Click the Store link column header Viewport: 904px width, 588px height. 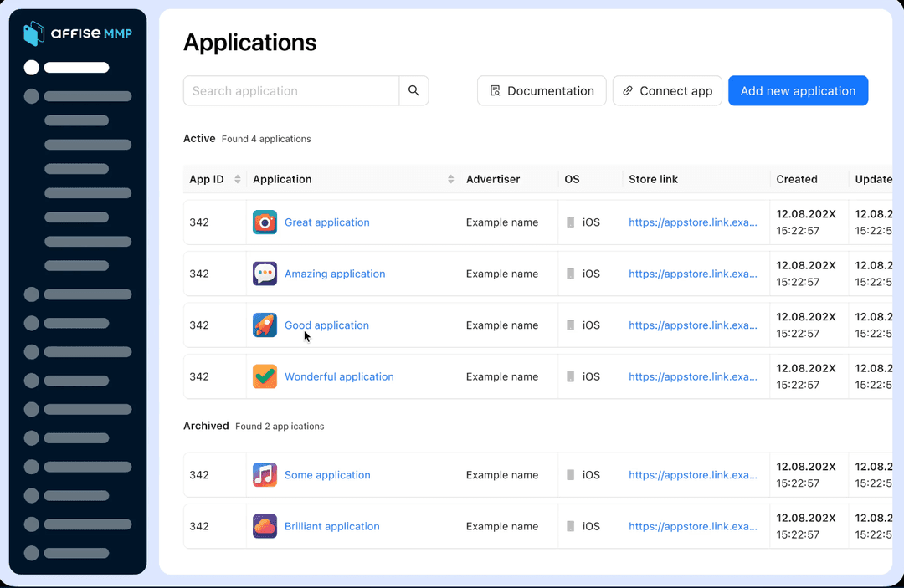[653, 179]
